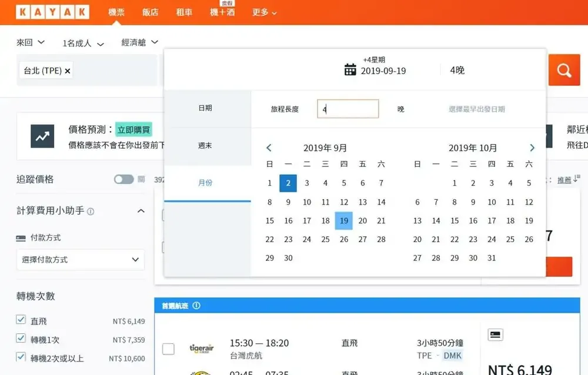Viewport: 588px width, 375px height.
Task: Open the 選擇付款方式 dropdown
Action: (x=80, y=259)
